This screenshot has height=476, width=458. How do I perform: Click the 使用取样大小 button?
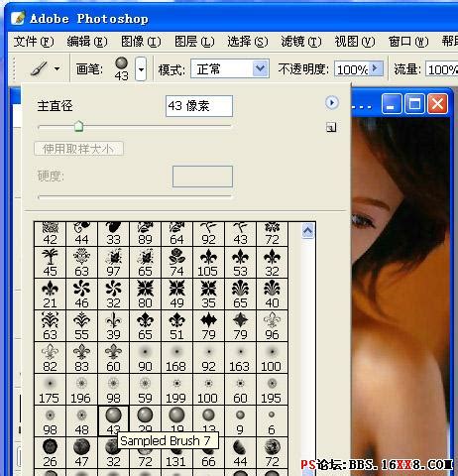(78, 149)
